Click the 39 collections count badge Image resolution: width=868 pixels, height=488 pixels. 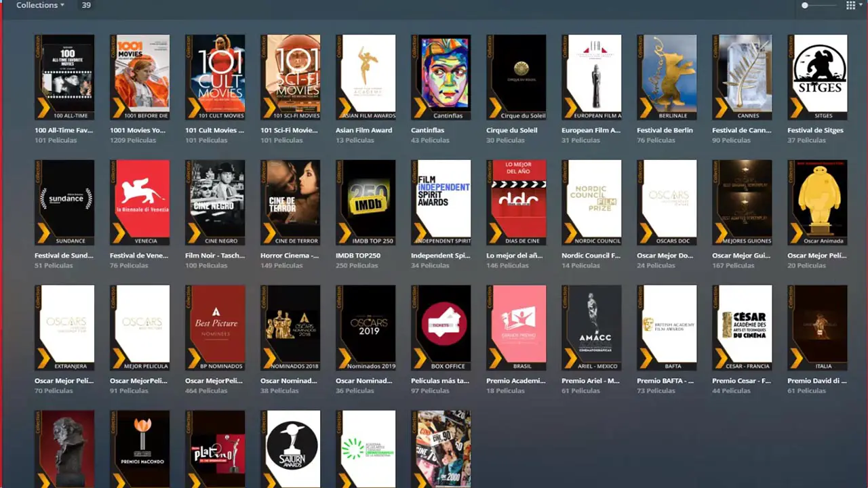pos(85,5)
